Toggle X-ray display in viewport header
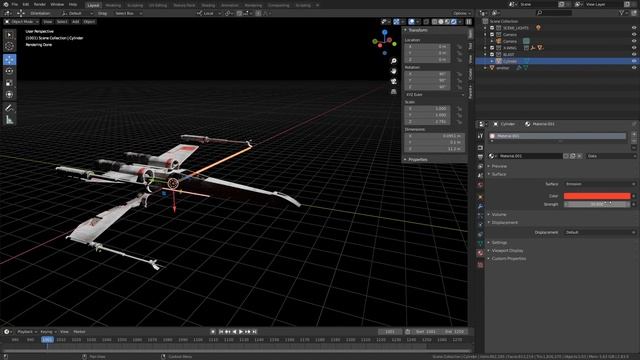This screenshot has height=360, width=640. tap(426, 22)
